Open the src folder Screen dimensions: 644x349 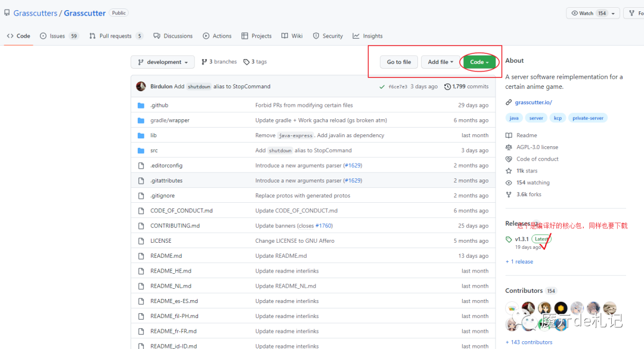(x=154, y=150)
